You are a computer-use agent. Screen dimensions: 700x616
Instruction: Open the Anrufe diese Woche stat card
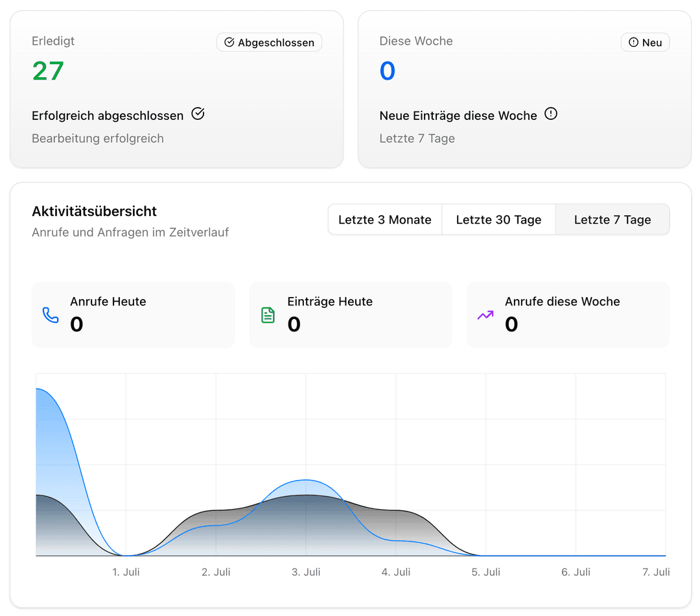568,315
